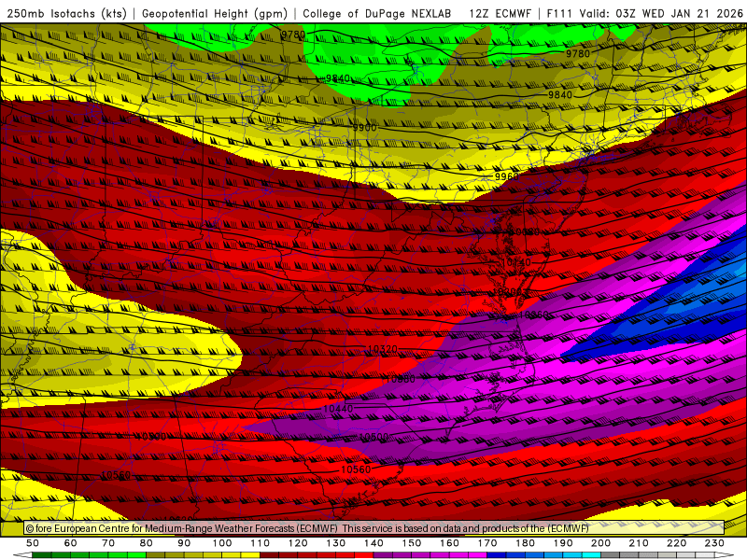
Task: Click the 10560 contour label near left edge
Action: coord(116,475)
